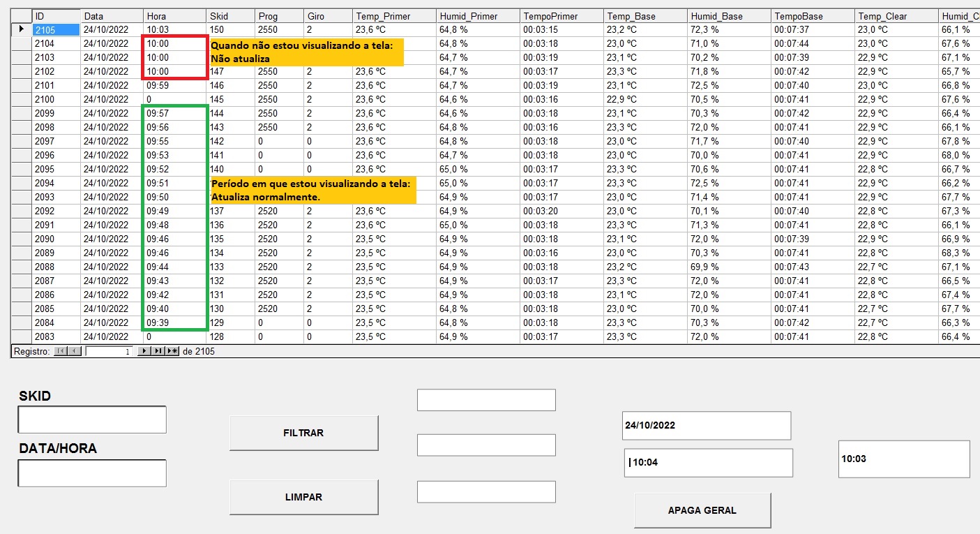The image size is (980, 534).
Task: Select the Temp_Primer column header
Action: 394,15
